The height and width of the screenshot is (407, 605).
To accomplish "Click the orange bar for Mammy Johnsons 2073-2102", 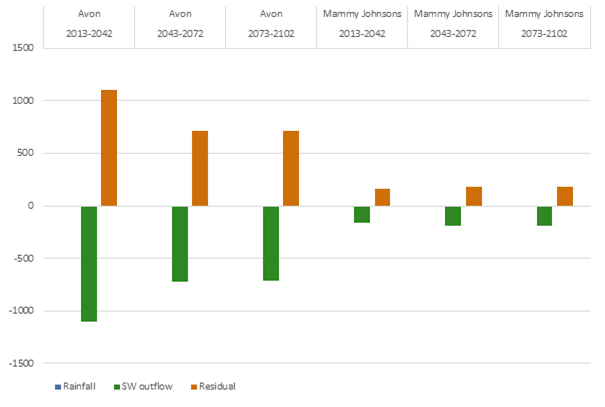I will pos(564,196).
